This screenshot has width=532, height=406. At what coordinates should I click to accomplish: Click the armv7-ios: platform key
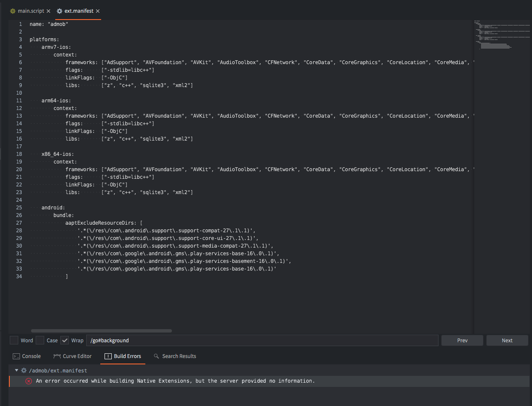click(56, 47)
